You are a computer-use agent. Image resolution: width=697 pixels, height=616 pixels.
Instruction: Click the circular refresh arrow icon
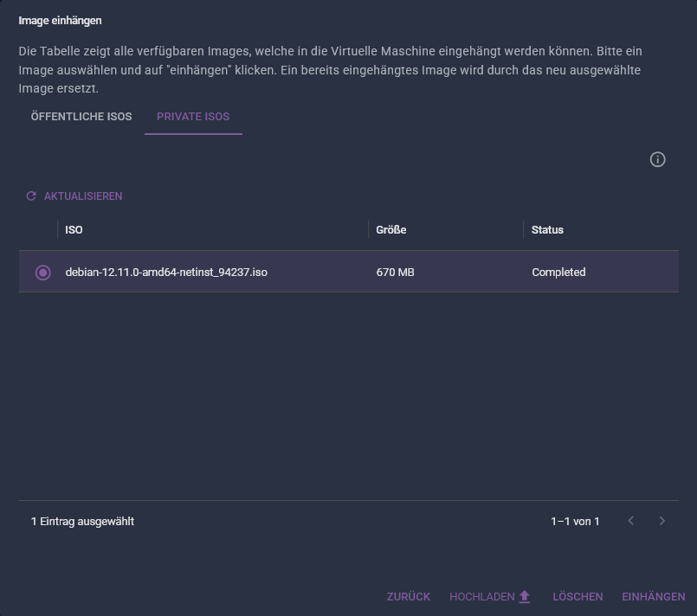coord(31,196)
